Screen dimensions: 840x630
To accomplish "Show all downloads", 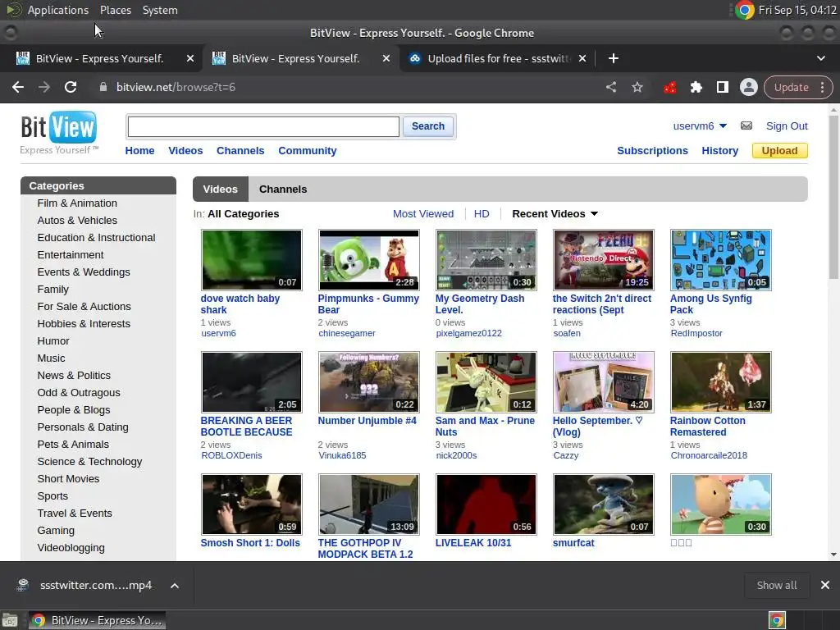I will (x=776, y=585).
